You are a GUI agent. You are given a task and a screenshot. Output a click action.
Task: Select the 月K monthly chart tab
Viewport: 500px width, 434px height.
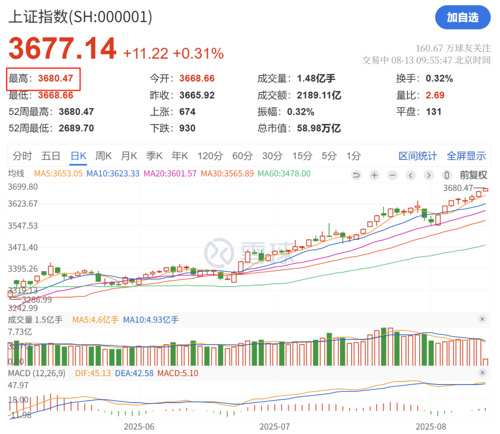129,156
